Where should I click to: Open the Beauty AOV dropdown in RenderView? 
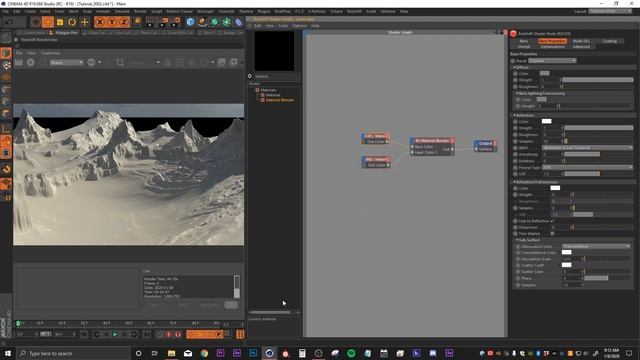point(67,62)
